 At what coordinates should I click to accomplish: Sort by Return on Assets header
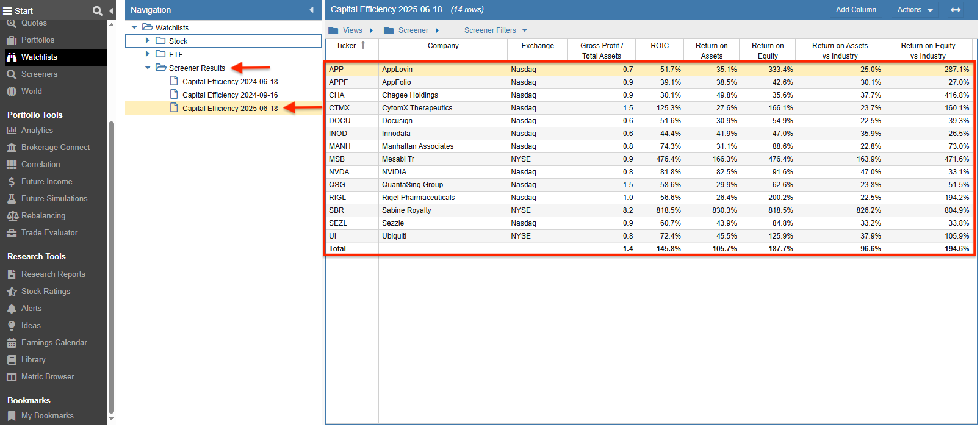712,51
